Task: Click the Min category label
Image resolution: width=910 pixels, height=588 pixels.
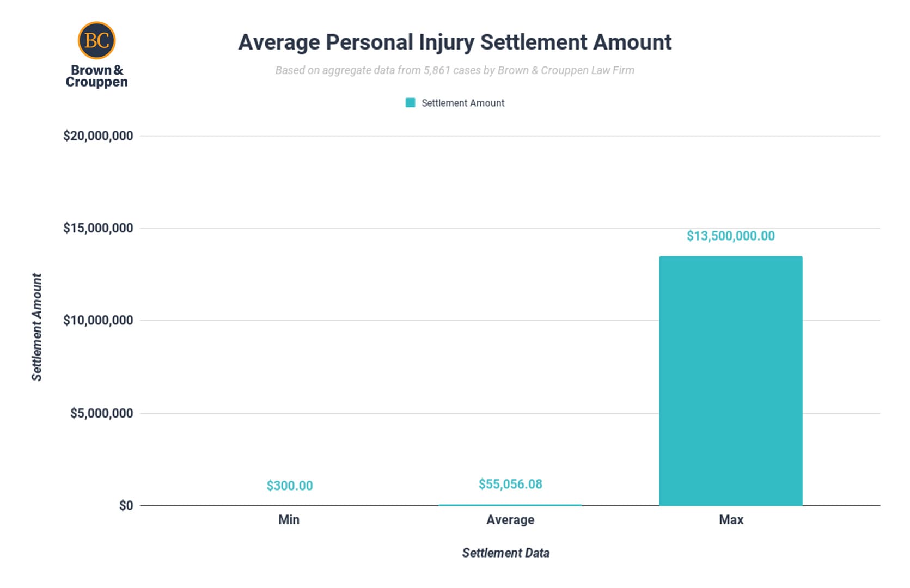Action: [x=289, y=520]
